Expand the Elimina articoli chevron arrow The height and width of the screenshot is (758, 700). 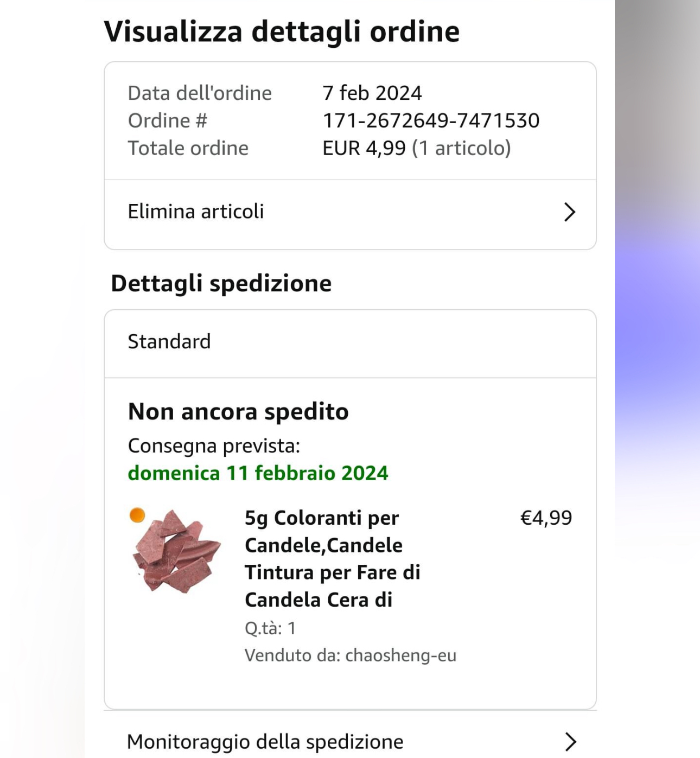569,212
